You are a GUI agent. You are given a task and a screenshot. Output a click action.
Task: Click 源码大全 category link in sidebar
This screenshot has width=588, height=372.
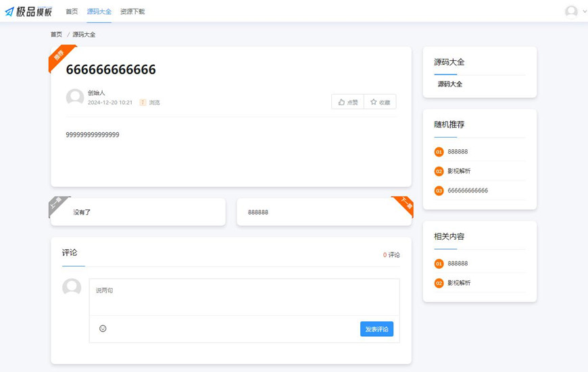coord(450,84)
